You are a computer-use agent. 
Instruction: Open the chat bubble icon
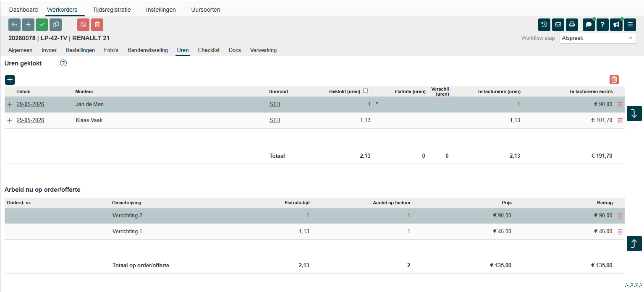pos(589,25)
